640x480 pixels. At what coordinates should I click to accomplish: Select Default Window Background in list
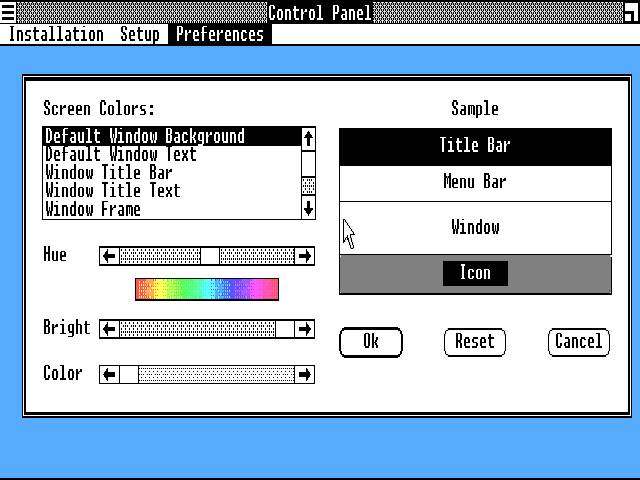[172, 136]
